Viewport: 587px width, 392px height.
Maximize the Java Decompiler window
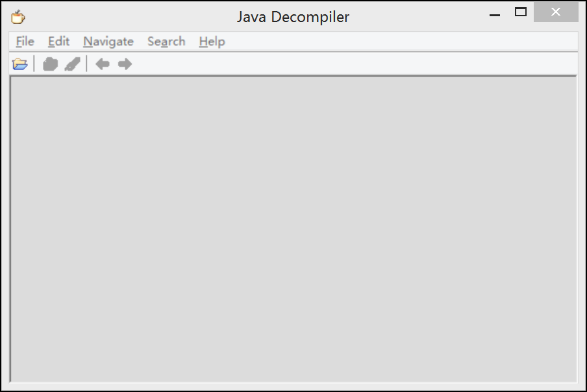pos(520,12)
